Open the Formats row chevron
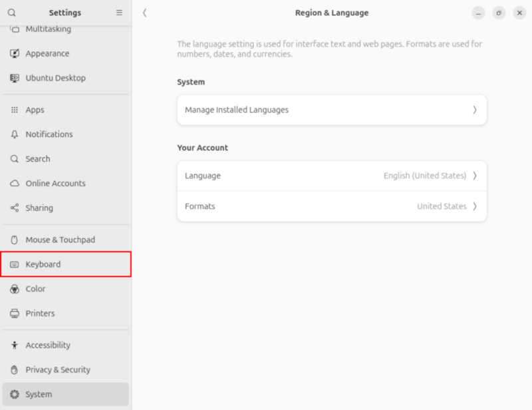 point(474,206)
